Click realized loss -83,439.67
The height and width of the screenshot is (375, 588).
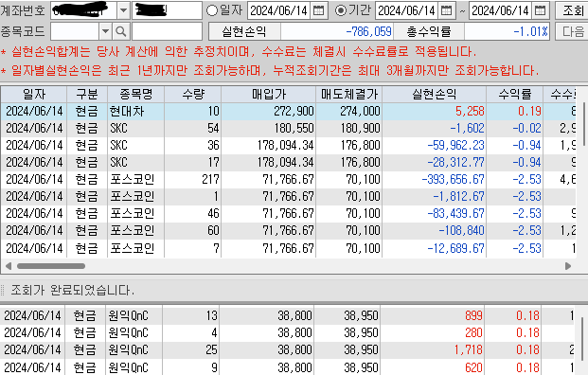point(456,213)
